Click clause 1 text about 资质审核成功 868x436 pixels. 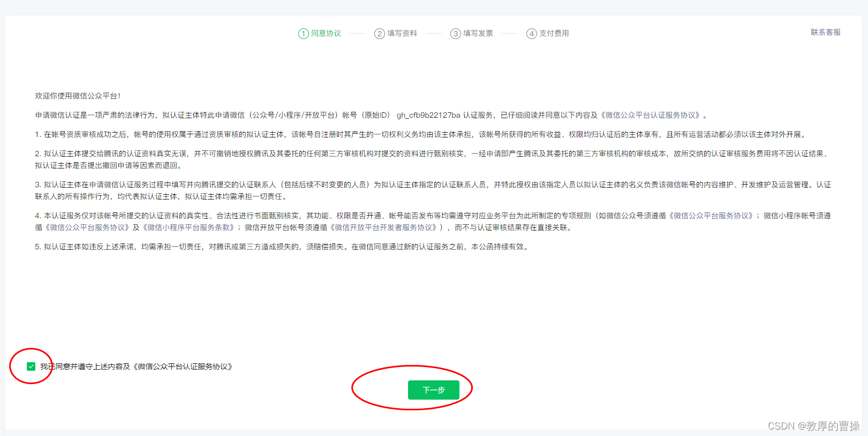tap(421, 134)
